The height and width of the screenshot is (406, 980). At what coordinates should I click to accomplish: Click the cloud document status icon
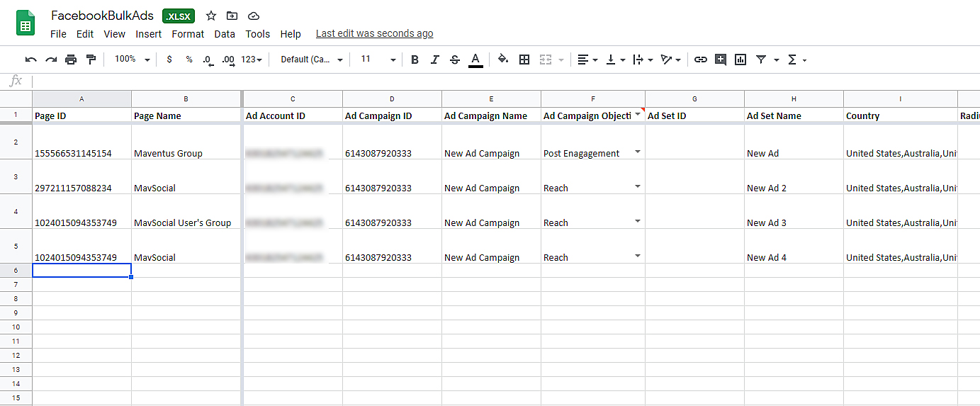pyautogui.click(x=253, y=16)
